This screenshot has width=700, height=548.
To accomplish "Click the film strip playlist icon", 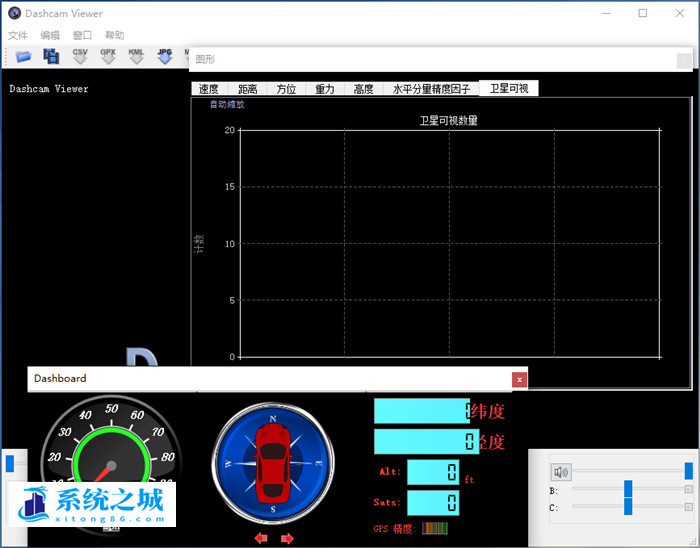I will pos(51,56).
